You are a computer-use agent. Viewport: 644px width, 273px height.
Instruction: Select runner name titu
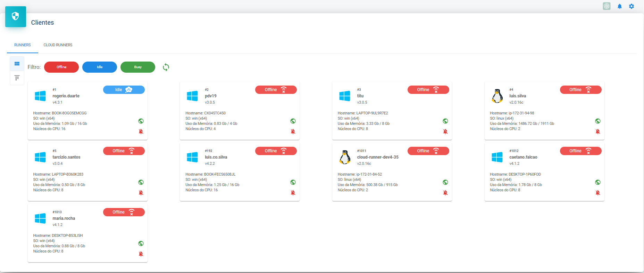click(x=360, y=96)
